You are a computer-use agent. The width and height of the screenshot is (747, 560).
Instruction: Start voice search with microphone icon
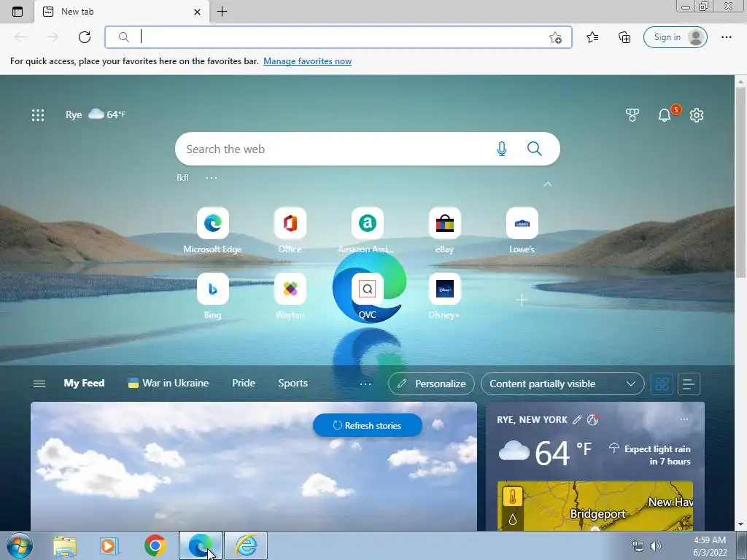coord(502,149)
